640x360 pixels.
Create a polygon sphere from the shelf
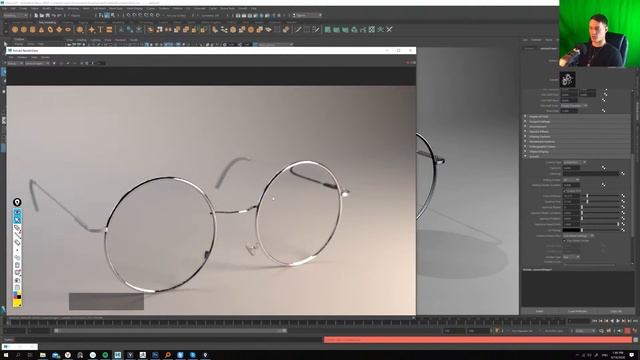pos(15,29)
